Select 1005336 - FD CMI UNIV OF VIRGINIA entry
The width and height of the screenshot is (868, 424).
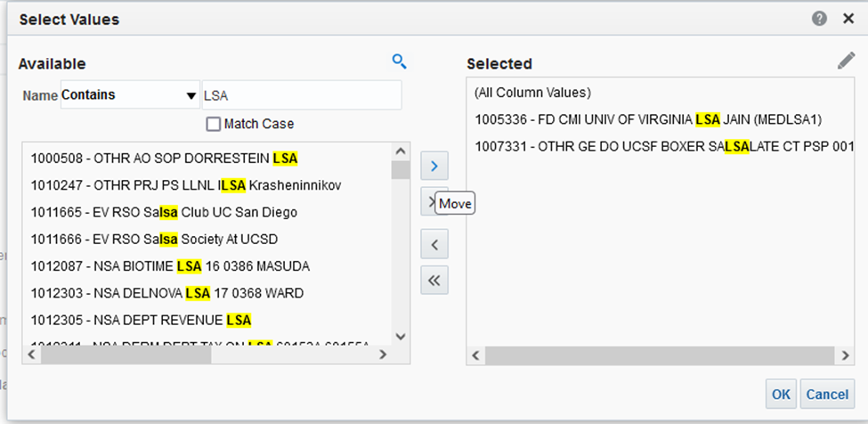(648, 118)
